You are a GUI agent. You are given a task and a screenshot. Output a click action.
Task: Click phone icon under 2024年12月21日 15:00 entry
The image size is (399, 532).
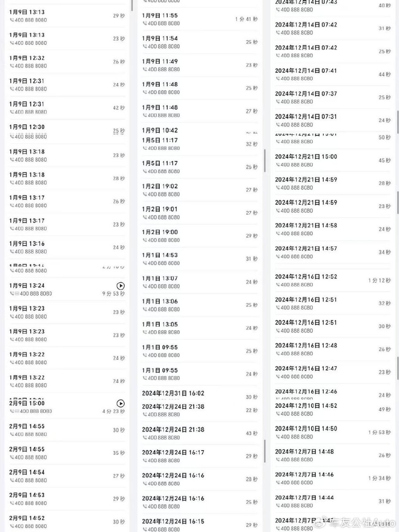[278, 165]
